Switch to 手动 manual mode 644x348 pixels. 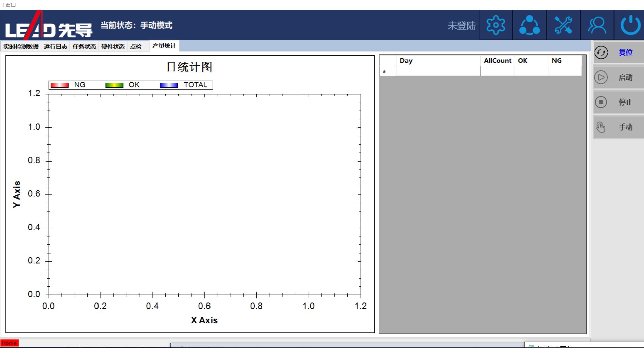(x=618, y=127)
